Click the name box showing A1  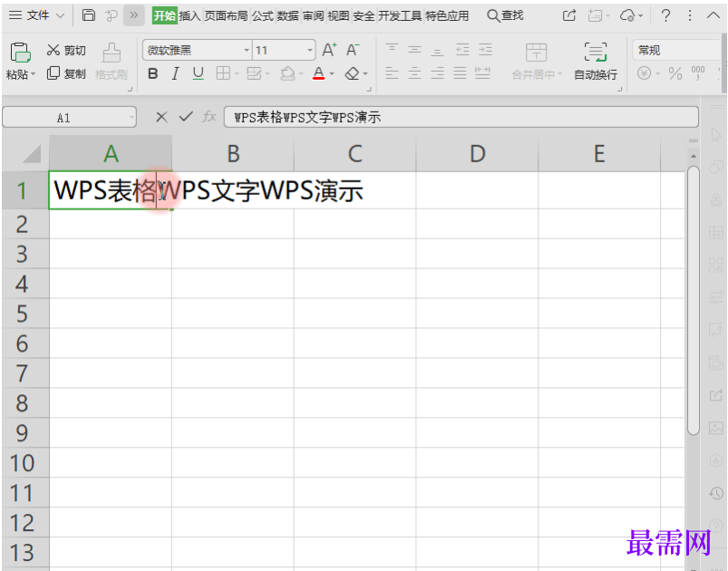point(69,118)
